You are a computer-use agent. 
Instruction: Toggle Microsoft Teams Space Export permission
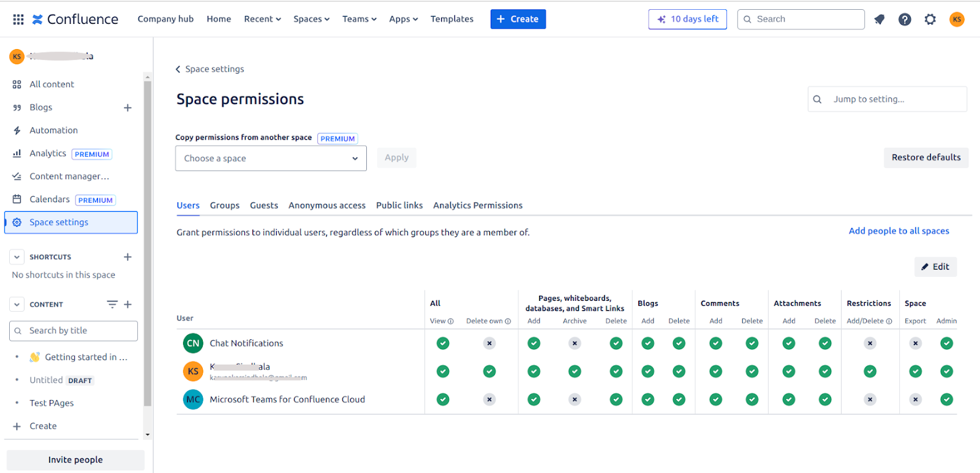pos(915,399)
